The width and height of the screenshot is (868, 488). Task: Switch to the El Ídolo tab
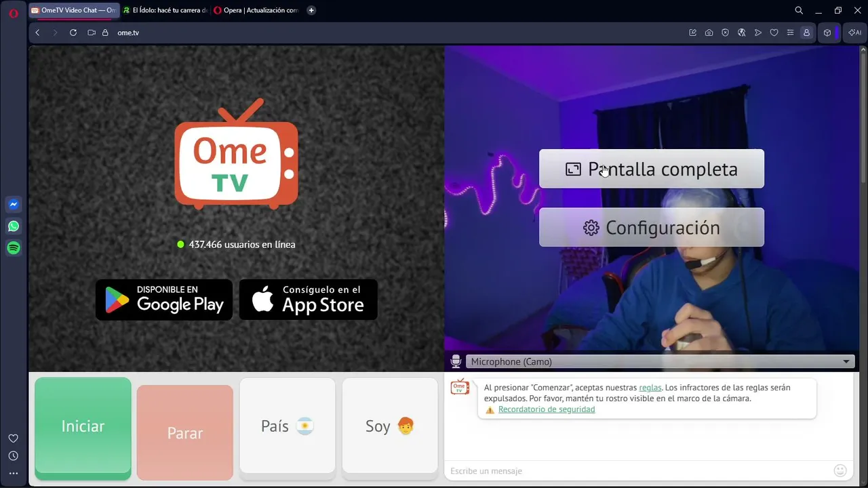click(x=165, y=10)
